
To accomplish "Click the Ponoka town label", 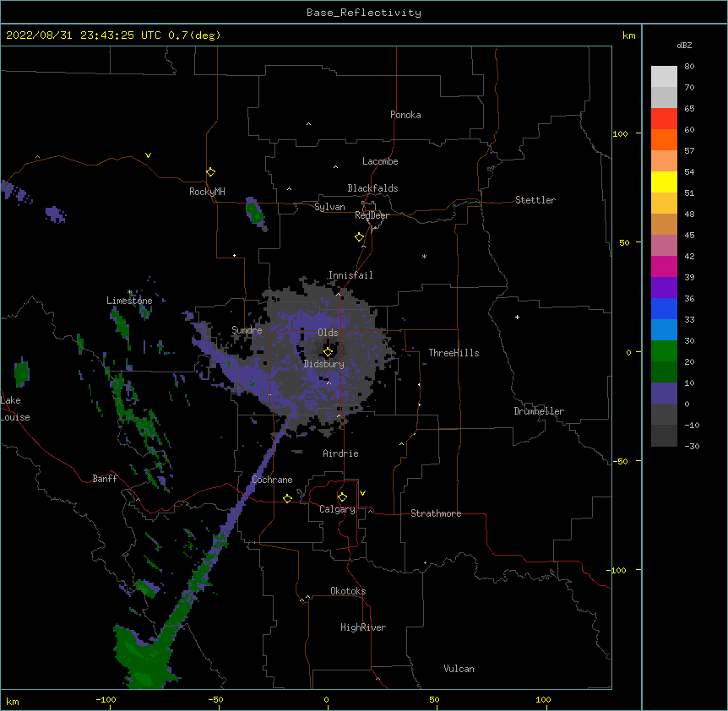I will [x=405, y=115].
